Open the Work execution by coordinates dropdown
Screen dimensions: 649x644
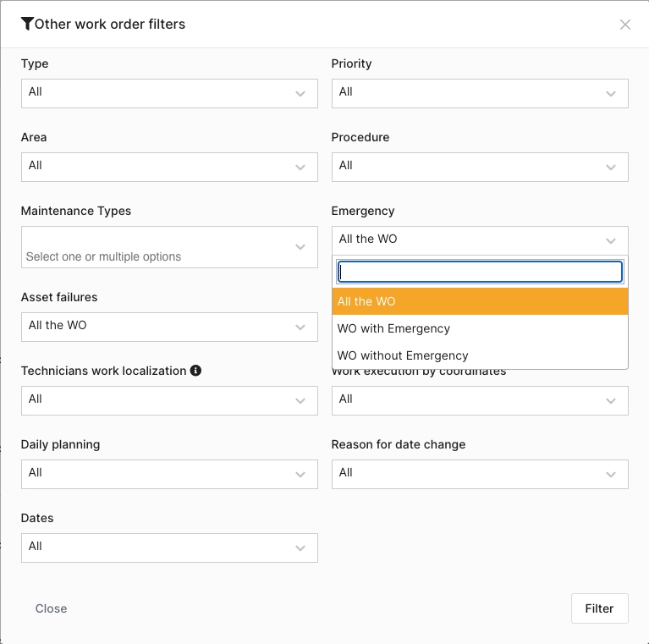[480, 399]
